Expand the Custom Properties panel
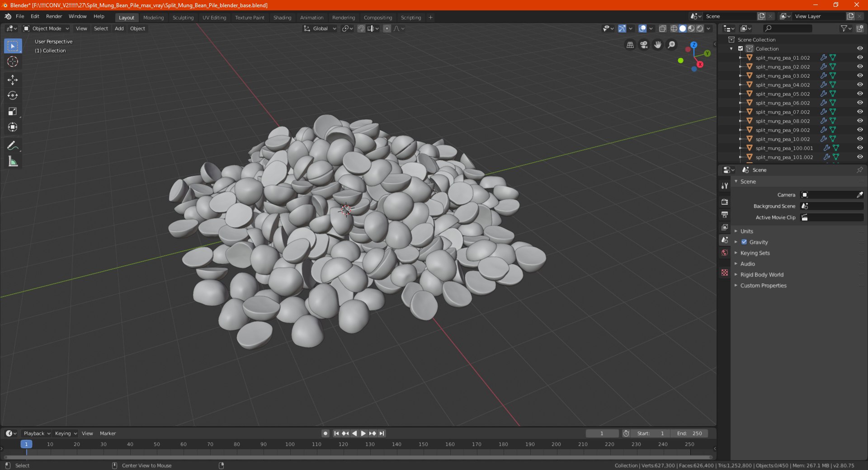 [763, 285]
